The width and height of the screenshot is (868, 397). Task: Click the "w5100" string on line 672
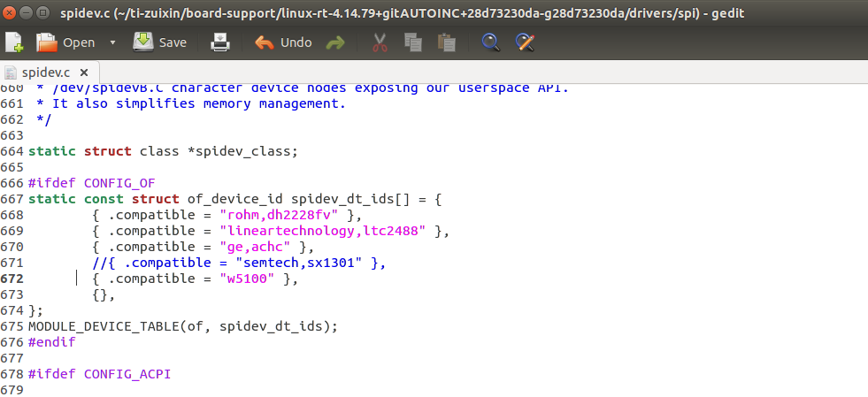[x=247, y=279]
